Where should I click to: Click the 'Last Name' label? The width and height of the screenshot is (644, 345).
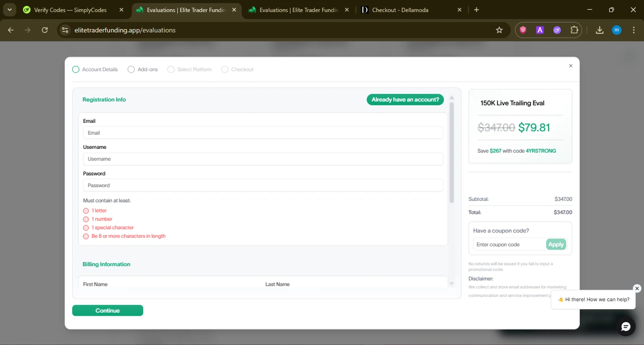277,284
